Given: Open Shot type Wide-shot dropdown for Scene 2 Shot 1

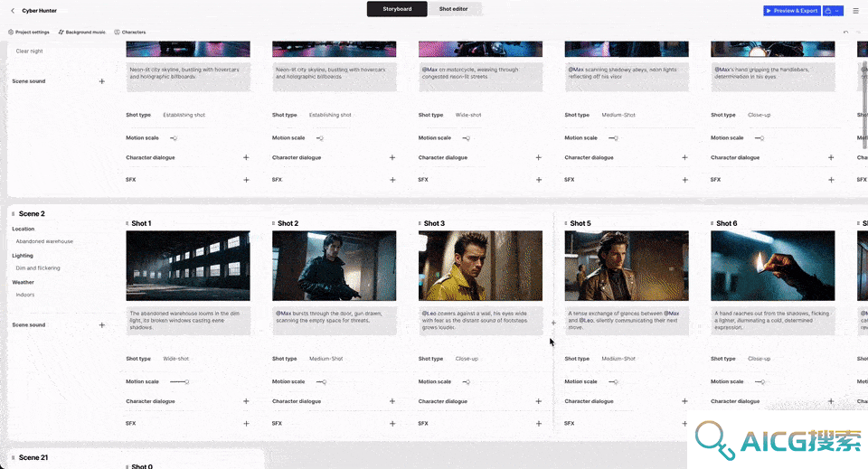Looking at the screenshot, I should (x=176, y=359).
